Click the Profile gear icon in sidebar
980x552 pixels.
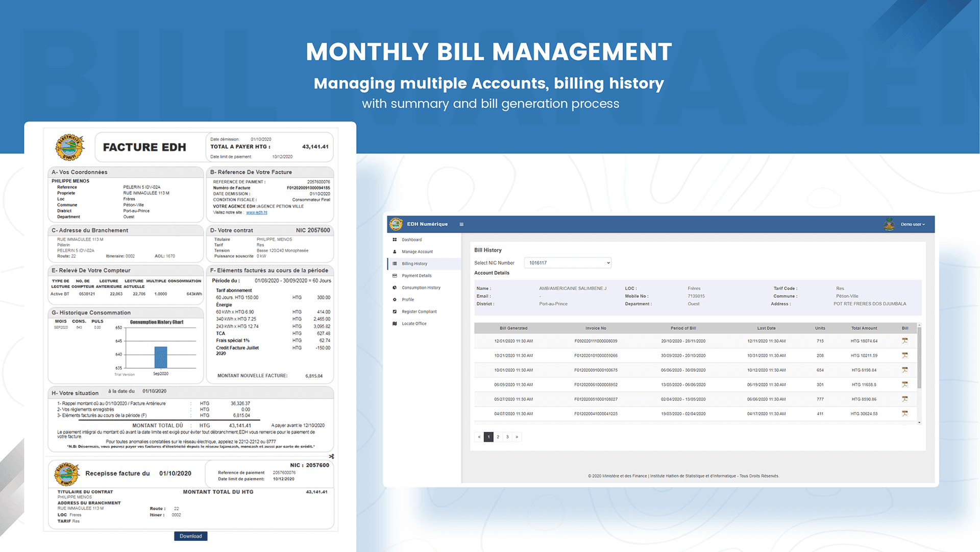point(395,300)
